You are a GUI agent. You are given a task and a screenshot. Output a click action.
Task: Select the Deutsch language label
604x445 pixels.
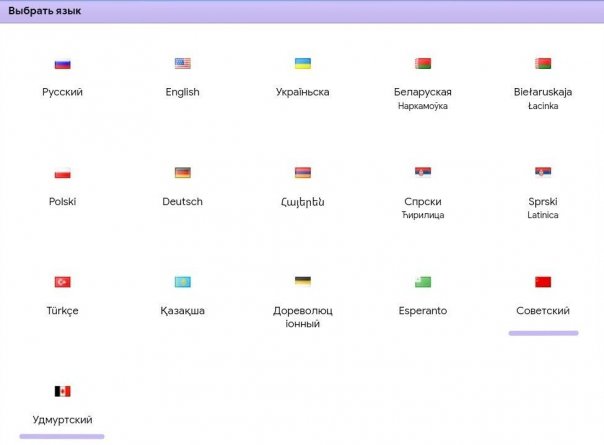click(183, 202)
